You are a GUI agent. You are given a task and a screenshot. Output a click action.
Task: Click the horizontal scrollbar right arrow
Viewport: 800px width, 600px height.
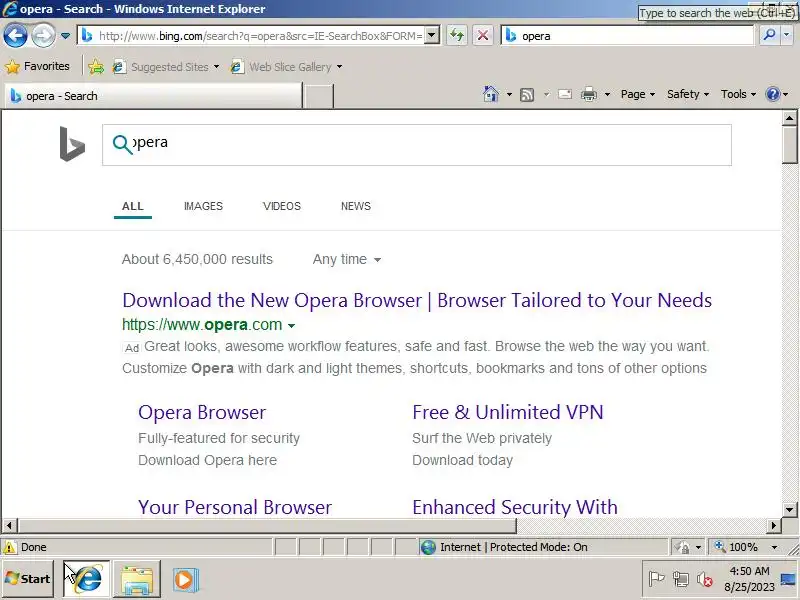click(x=773, y=525)
